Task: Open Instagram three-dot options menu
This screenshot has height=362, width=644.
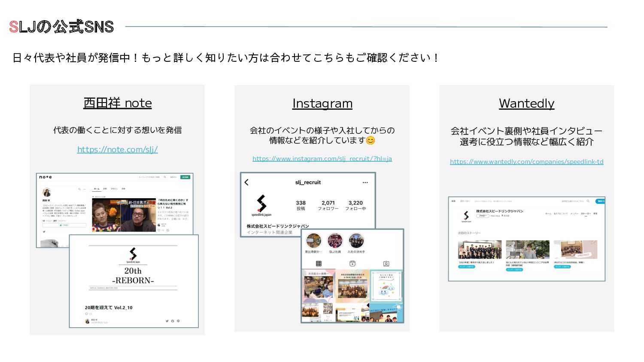Action: click(x=365, y=183)
